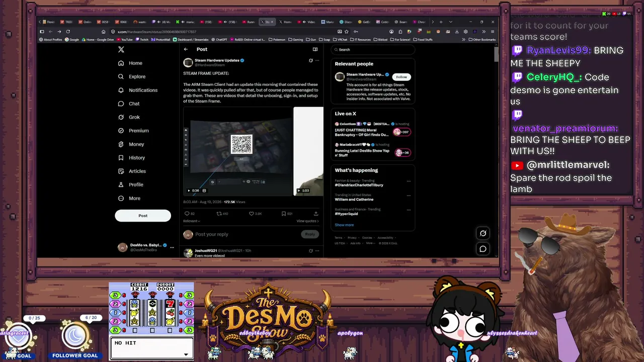The width and height of the screenshot is (644, 362).
Task: Go back using the Post header arrow
Action: click(186, 49)
